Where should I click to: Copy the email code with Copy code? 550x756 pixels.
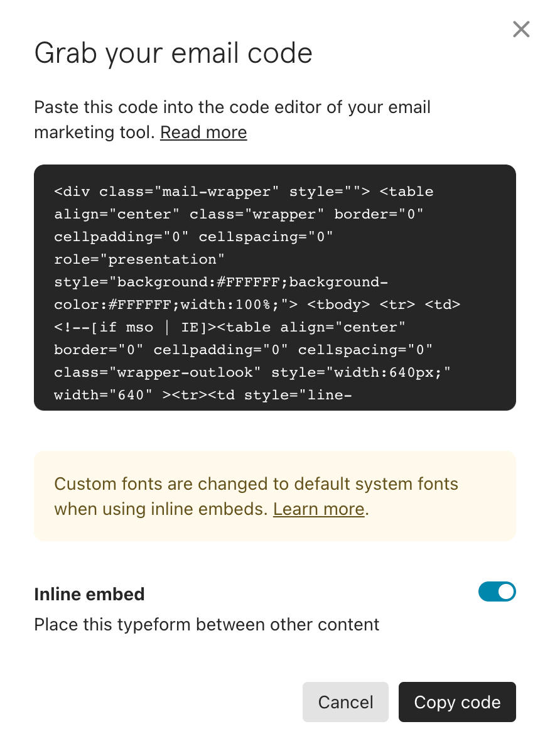click(457, 702)
